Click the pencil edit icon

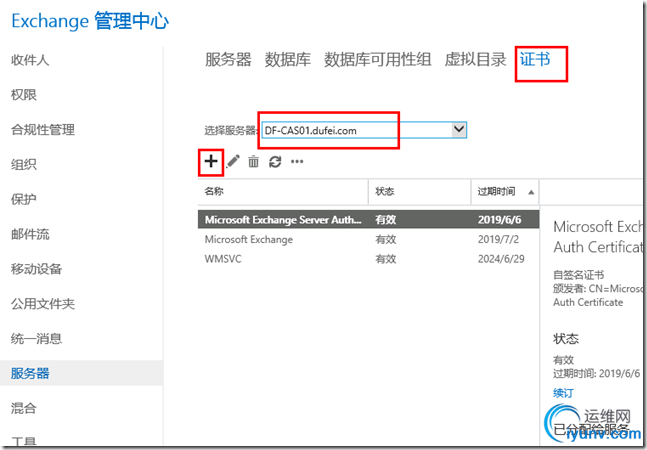[x=233, y=161]
